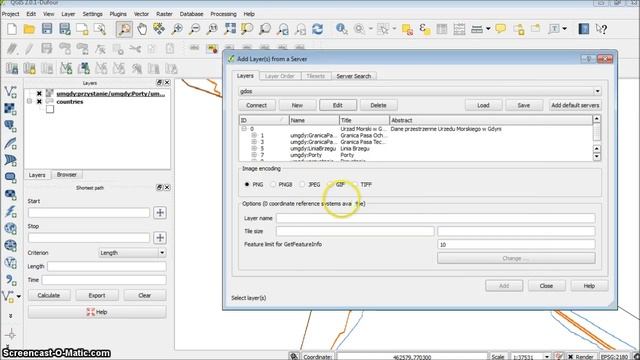This screenshot has width=640, height=360.
Task: Activate the Zoom In magnifier tool
Action: [177, 29]
